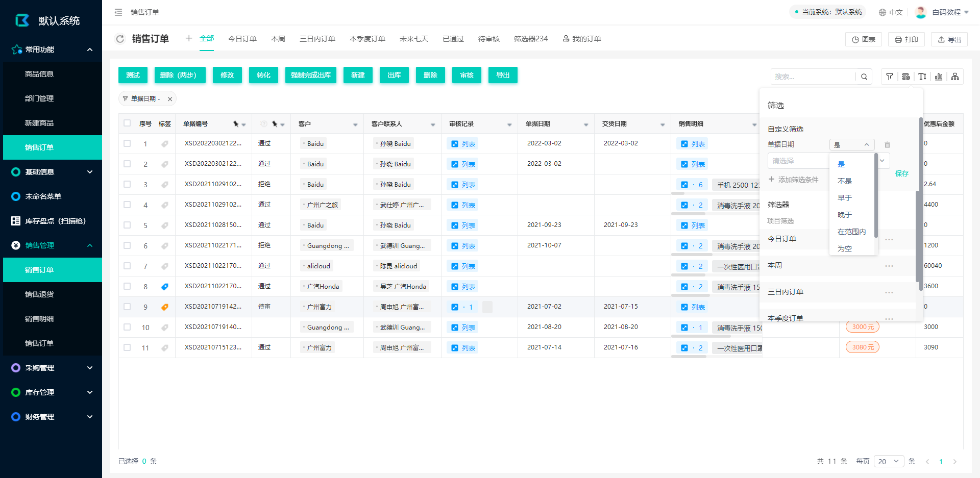Check the checkbox for row 2
980x478 pixels.
[127, 164]
